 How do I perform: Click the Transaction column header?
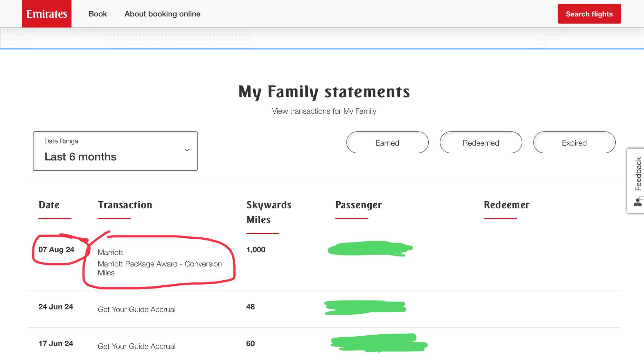[x=125, y=205]
